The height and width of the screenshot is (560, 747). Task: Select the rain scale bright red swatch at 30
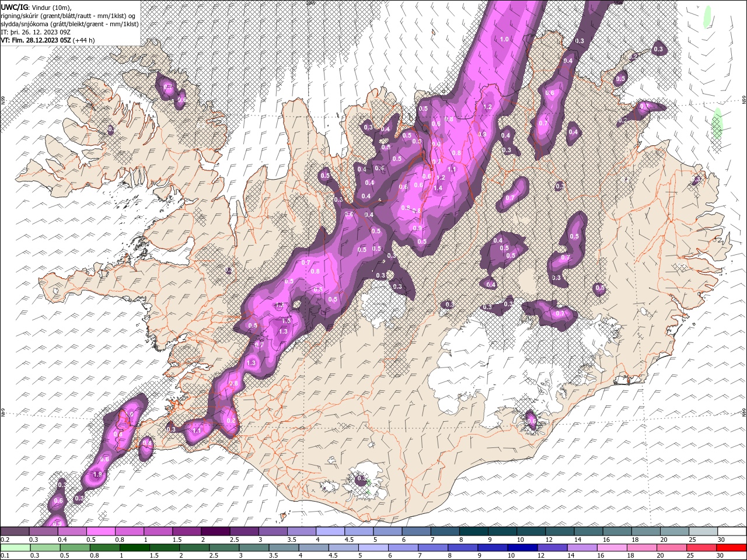point(731,548)
